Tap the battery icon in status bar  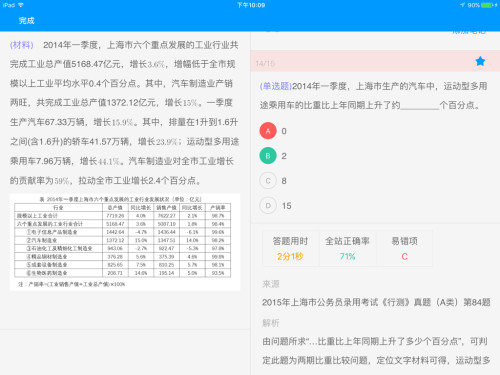487,5
